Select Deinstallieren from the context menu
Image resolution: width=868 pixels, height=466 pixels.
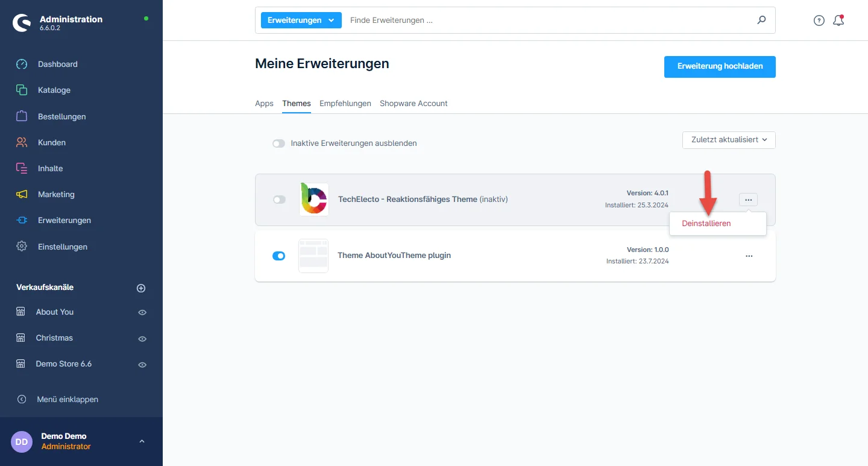point(706,224)
